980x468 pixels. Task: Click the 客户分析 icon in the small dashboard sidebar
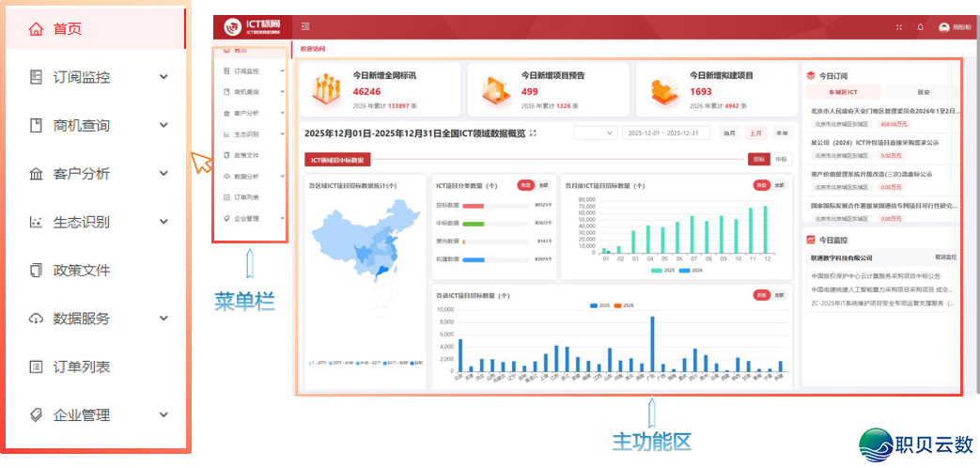[226, 113]
